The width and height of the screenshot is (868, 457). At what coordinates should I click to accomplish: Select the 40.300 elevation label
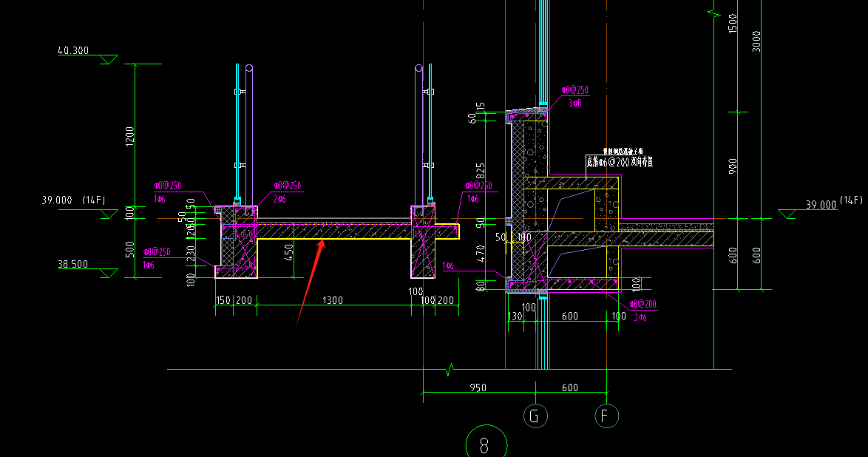pyautogui.click(x=73, y=50)
